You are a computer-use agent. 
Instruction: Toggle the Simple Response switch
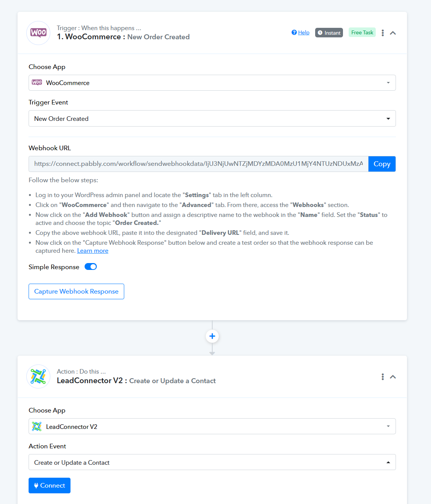point(91,267)
